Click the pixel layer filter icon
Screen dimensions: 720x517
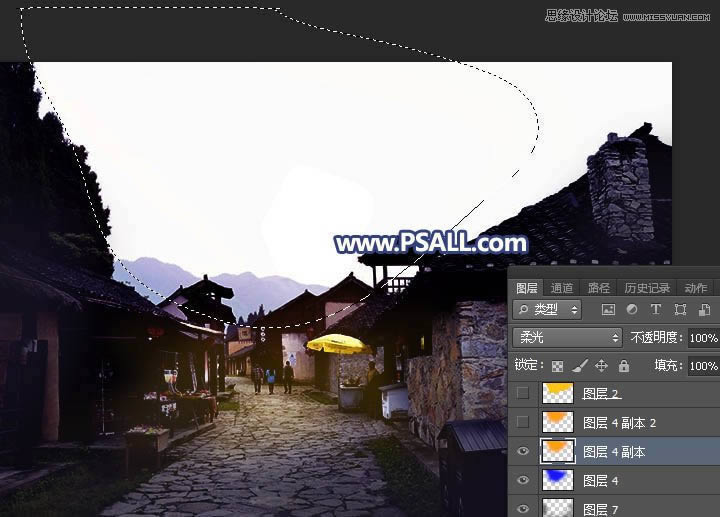(608, 310)
